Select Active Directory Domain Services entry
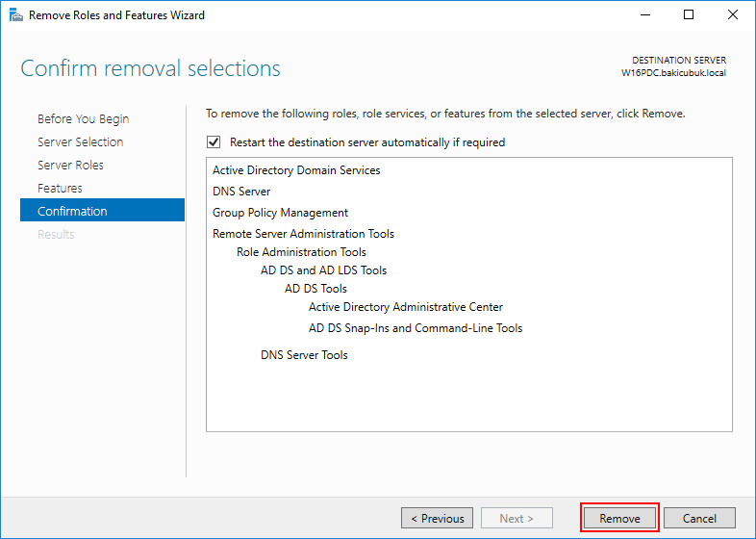 296,170
